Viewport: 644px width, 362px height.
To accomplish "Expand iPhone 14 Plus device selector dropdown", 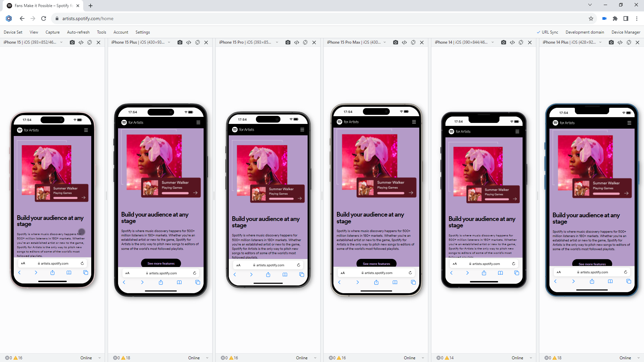I will pos(600,42).
